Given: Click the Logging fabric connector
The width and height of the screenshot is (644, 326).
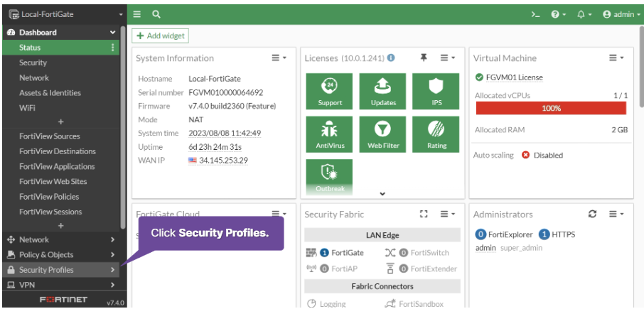Looking at the screenshot, I should point(326,304).
